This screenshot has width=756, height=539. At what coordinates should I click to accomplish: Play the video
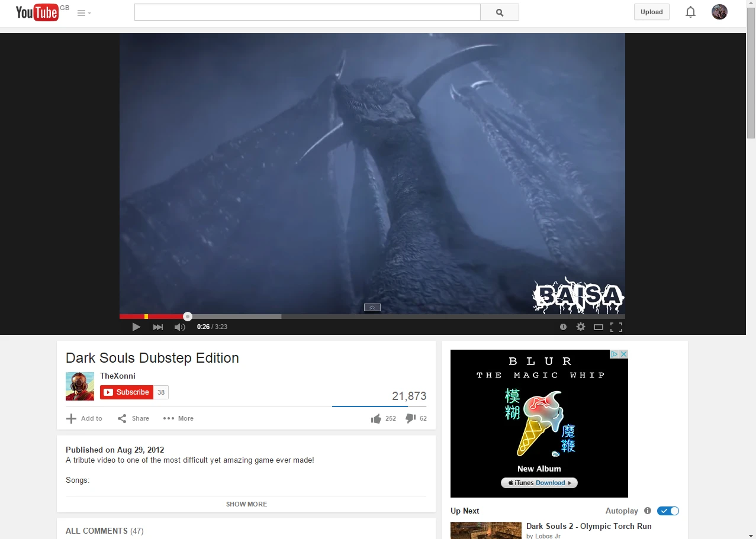136,327
